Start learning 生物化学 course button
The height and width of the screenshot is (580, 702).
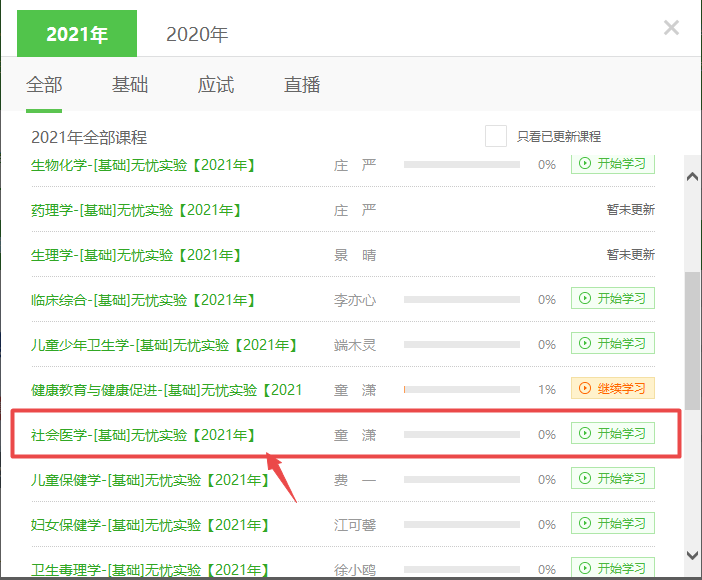tap(612, 165)
